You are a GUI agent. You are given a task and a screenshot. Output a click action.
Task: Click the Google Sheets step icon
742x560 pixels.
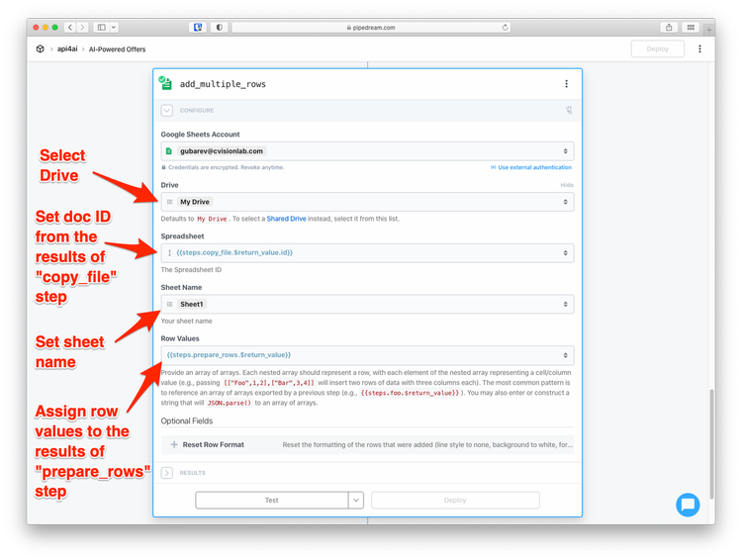(165, 83)
